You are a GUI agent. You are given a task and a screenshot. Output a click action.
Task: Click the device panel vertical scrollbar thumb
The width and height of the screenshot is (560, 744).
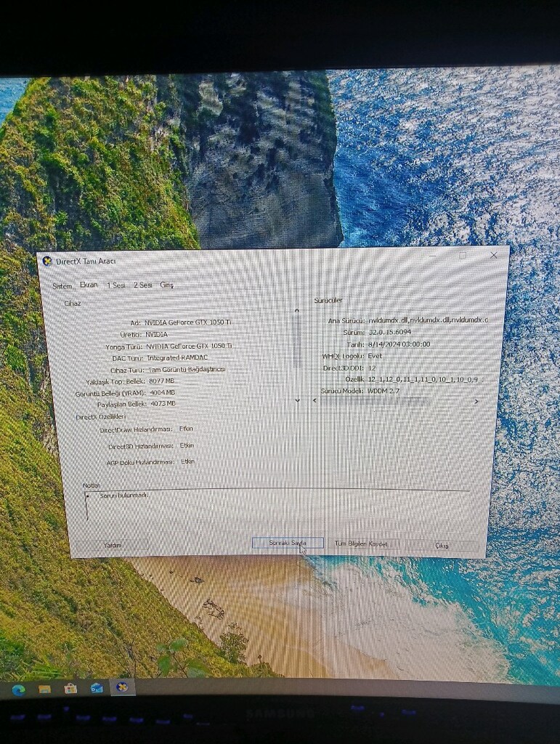[x=297, y=341]
